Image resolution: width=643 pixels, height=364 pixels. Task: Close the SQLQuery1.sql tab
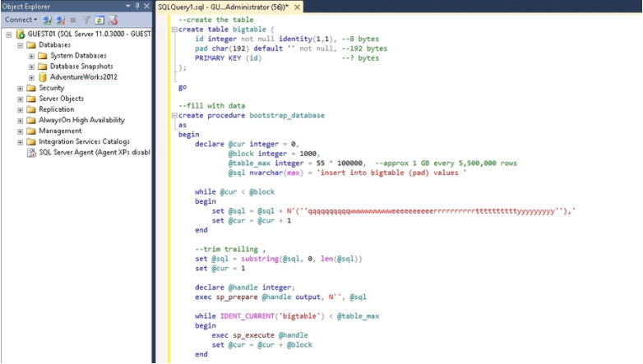[x=298, y=7]
